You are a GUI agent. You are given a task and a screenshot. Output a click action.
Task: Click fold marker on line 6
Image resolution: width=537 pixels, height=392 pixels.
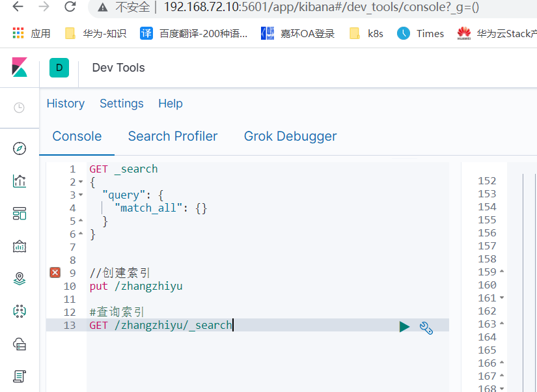point(81,234)
